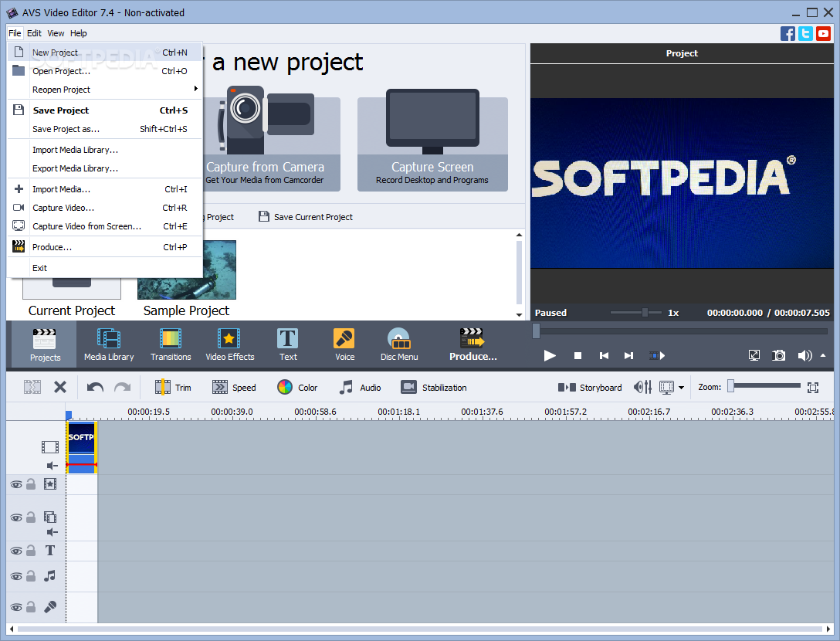
Task: Go to next frame
Action: click(x=628, y=355)
